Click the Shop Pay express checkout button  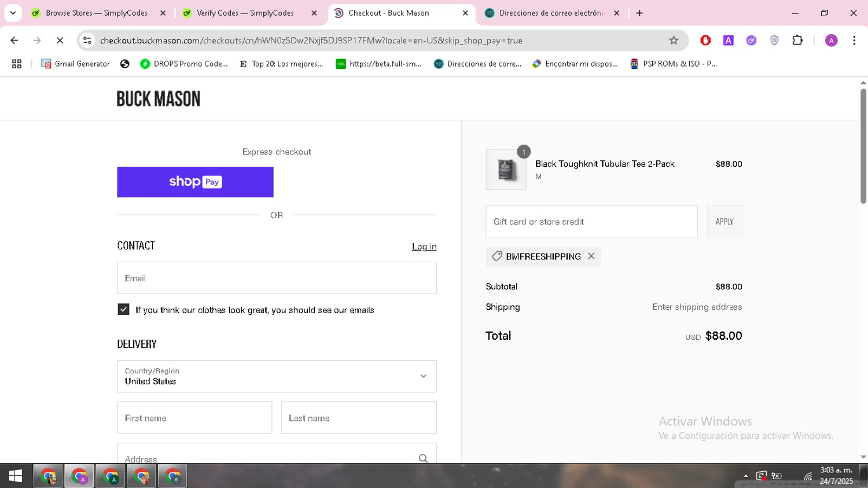click(x=195, y=182)
